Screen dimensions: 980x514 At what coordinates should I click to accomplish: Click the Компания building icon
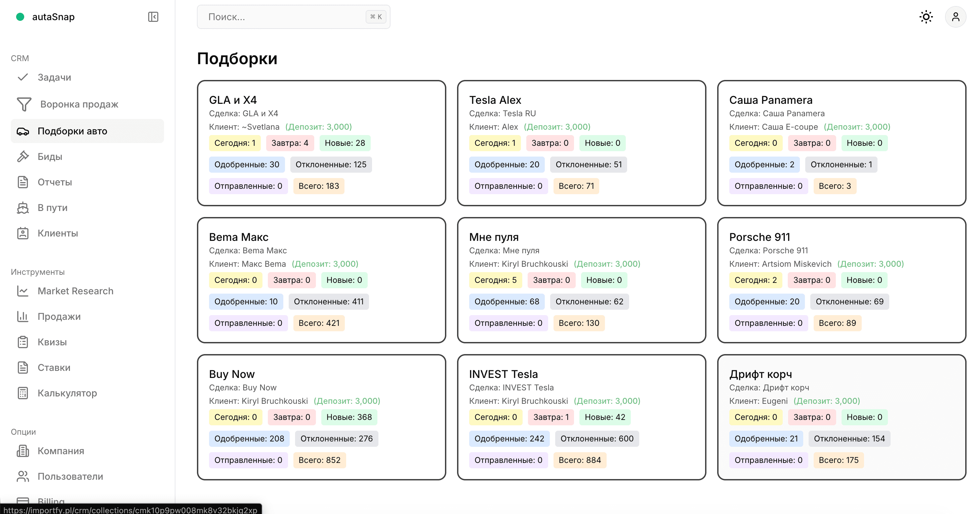pos(23,451)
